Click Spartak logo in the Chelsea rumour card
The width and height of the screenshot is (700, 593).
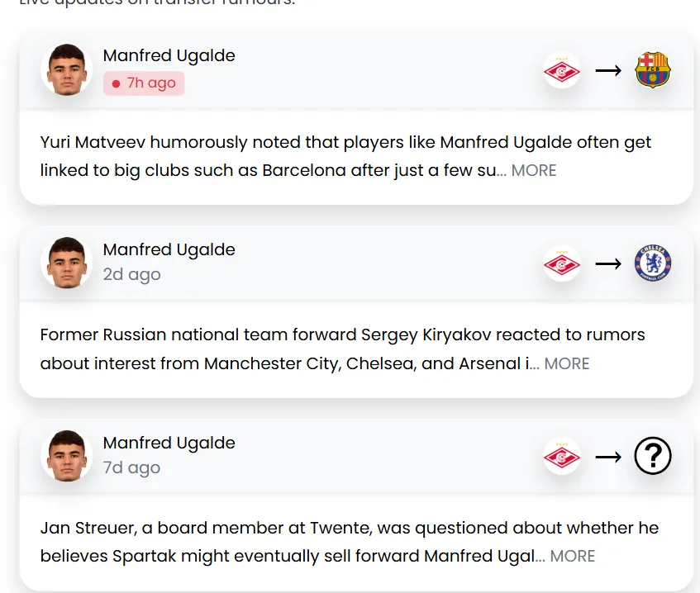(562, 264)
